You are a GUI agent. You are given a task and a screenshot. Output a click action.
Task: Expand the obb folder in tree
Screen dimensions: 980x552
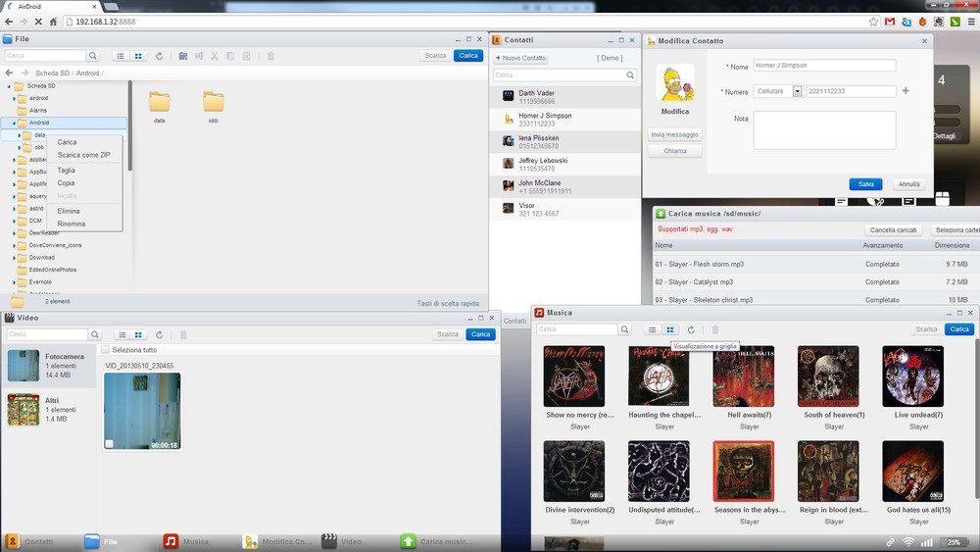coord(20,147)
